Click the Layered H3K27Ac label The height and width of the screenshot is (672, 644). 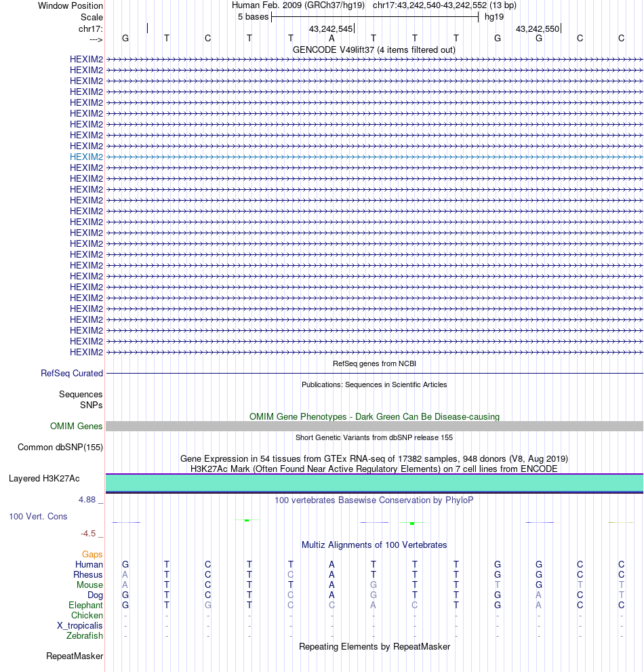44,479
